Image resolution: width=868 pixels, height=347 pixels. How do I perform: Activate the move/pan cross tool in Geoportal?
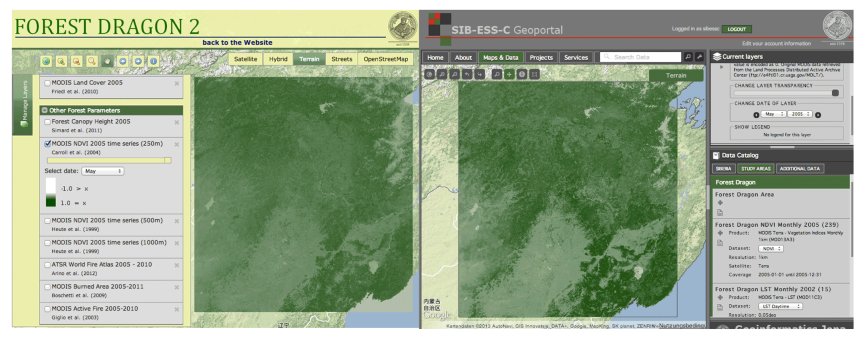point(509,75)
